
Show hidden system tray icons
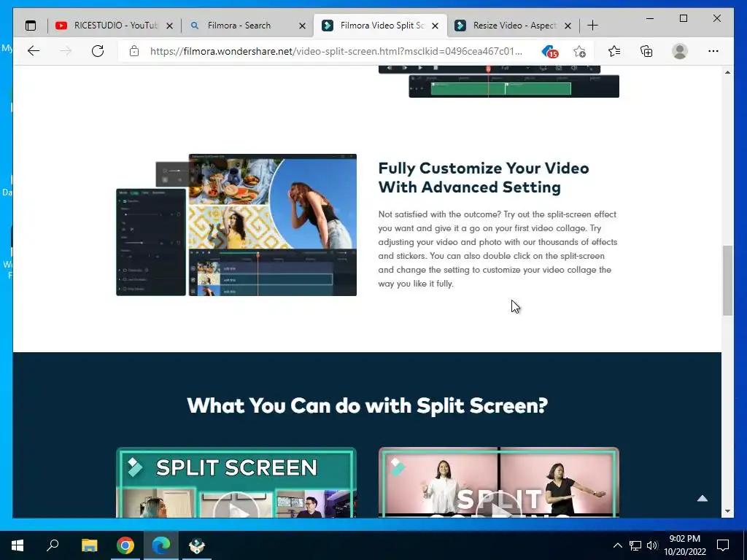pos(617,545)
